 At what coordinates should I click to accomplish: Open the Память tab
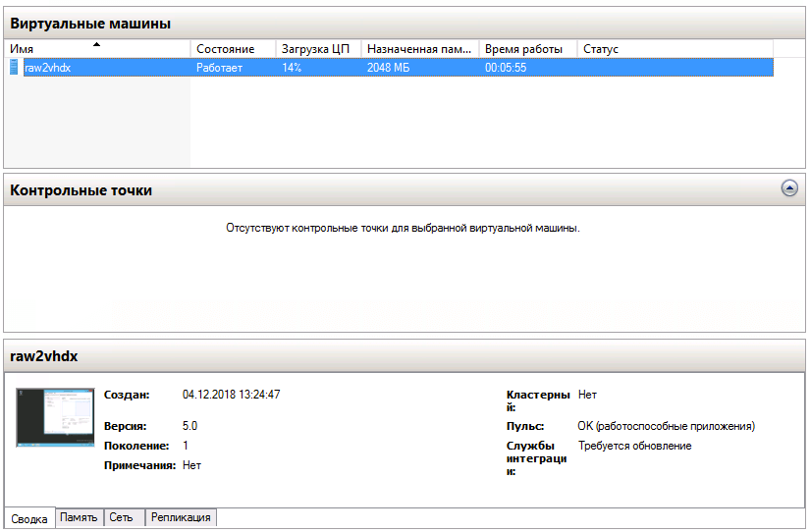[79, 517]
